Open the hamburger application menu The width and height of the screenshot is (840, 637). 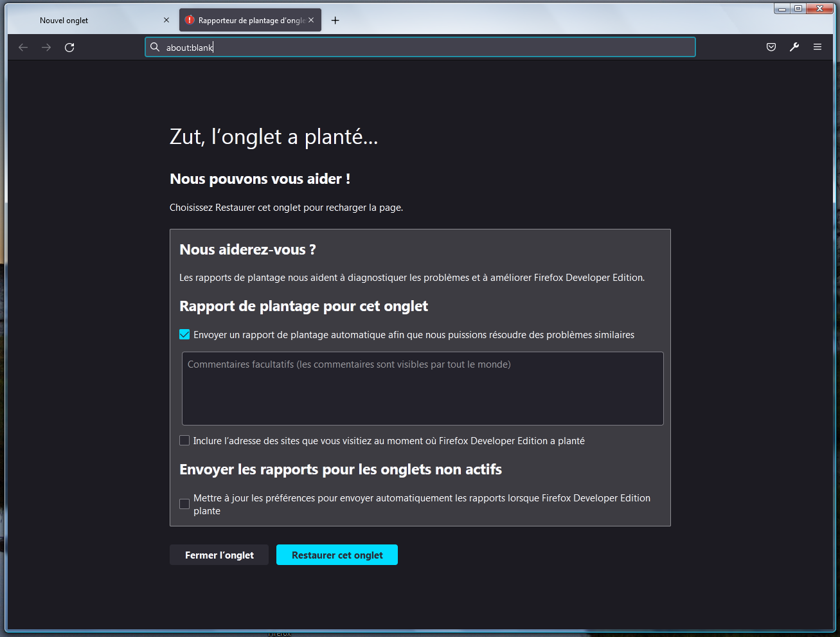pyautogui.click(x=818, y=47)
